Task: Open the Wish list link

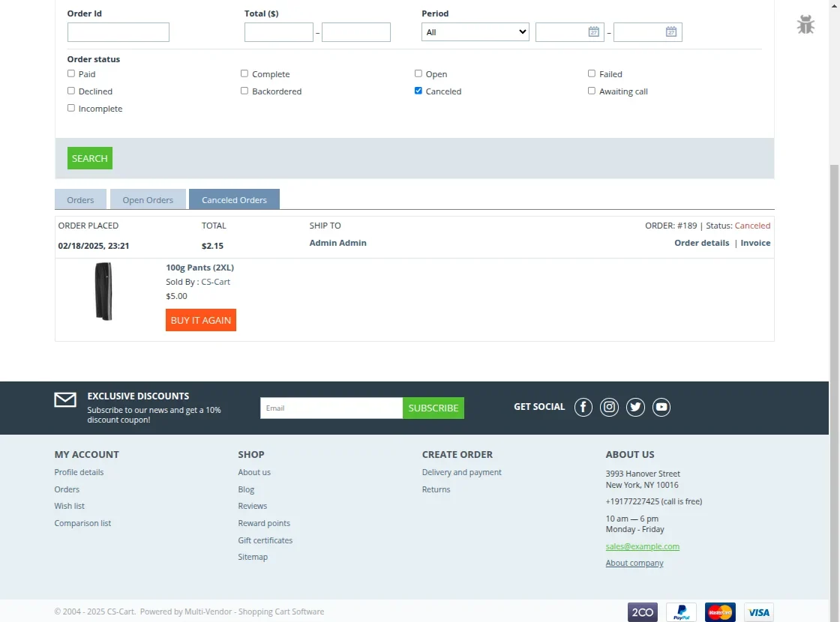Action: (69, 506)
